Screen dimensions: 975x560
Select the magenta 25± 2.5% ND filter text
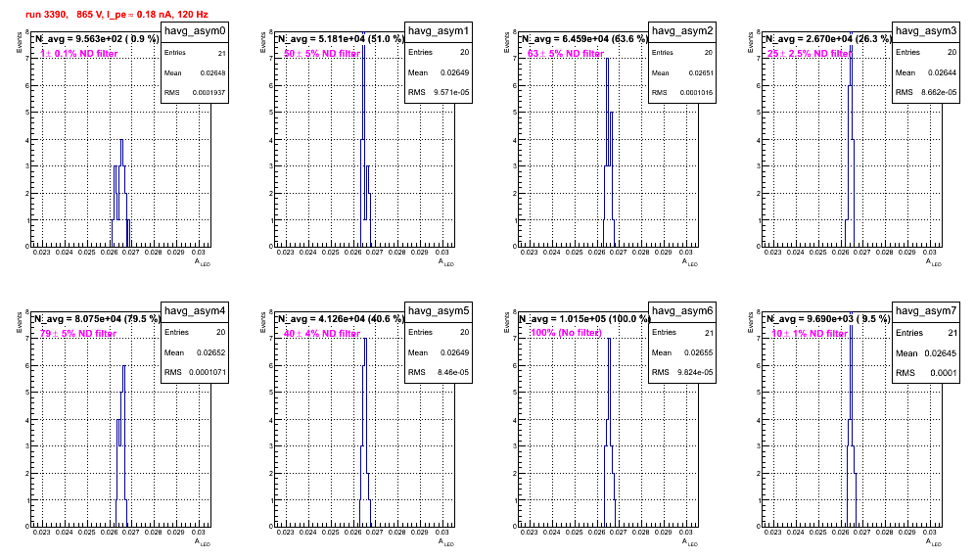(x=810, y=54)
